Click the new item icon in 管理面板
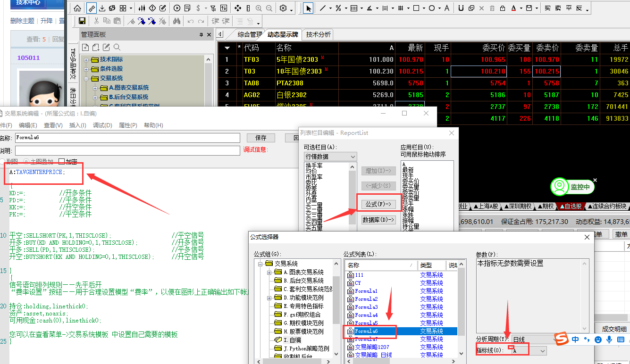 [85, 47]
